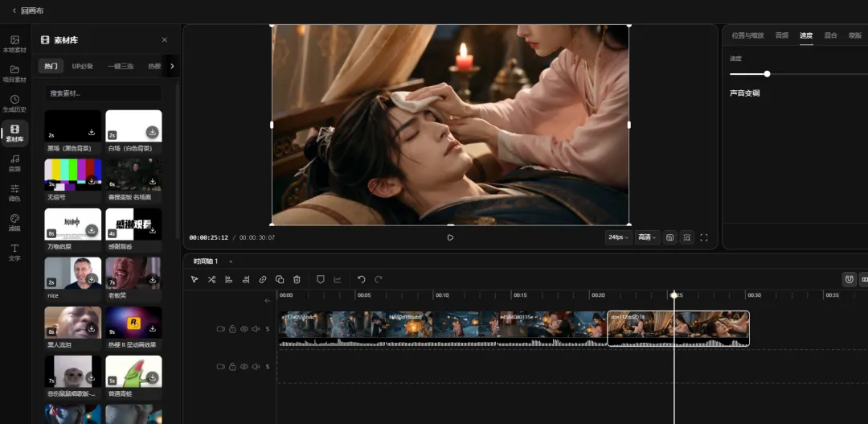Select the pointer selection tool
868x424 pixels.
pyautogui.click(x=194, y=279)
